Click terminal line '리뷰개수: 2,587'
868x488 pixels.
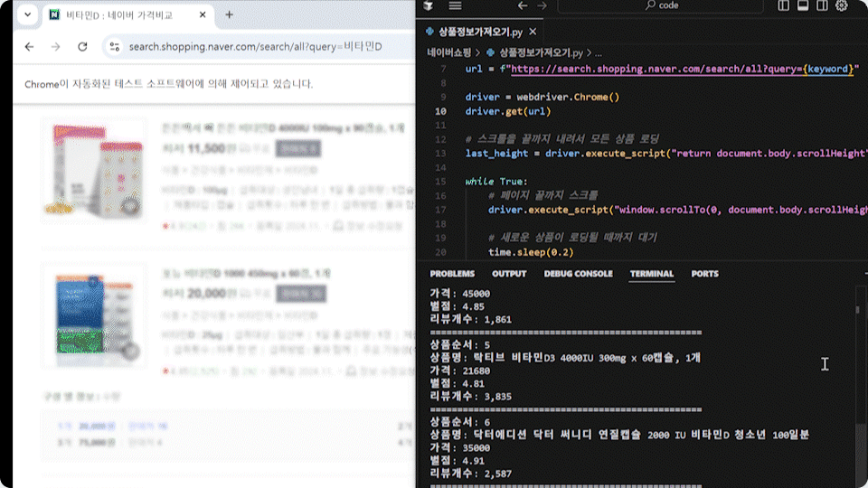pyautogui.click(x=470, y=474)
